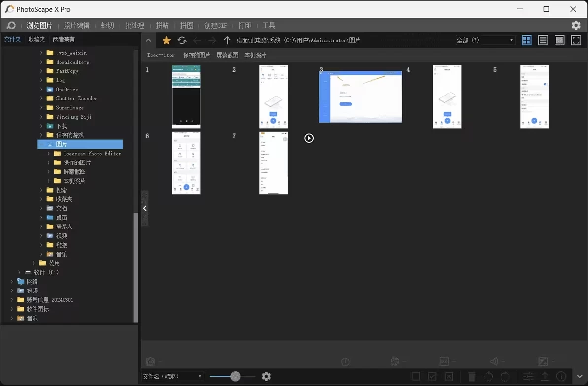The width and height of the screenshot is (588, 386).
Task: Open the 文件名 (A到Z) sort dropdown
Action: pyautogui.click(x=172, y=376)
